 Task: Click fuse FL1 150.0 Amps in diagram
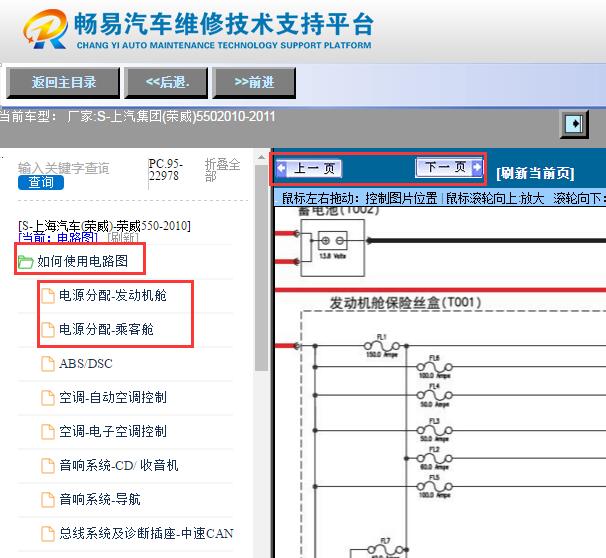(382, 345)
